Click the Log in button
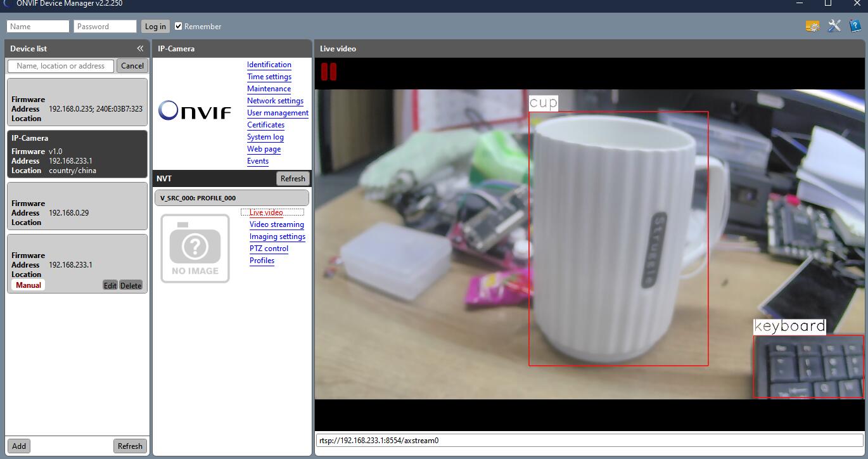This screenshot has height=459, width=868. (155, 26)
